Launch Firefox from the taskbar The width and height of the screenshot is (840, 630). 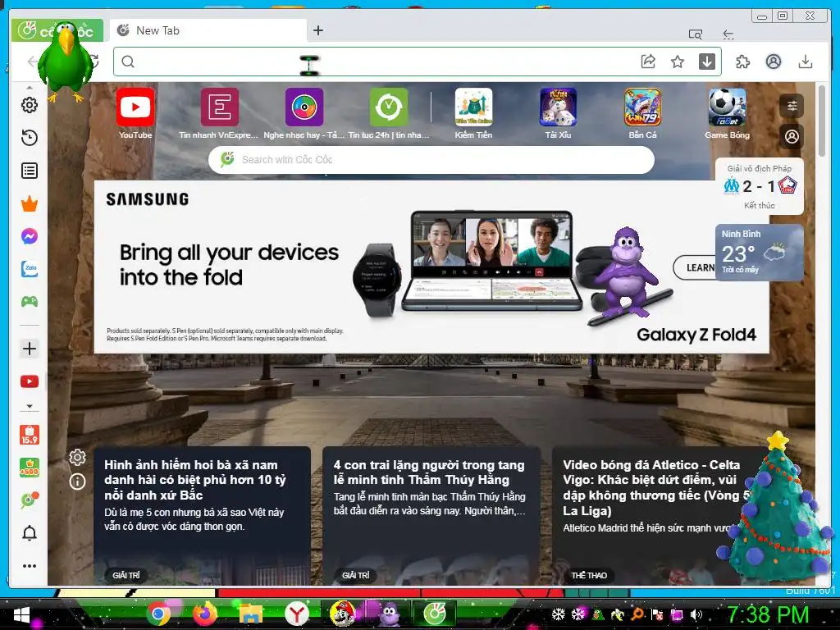(204, 614)
